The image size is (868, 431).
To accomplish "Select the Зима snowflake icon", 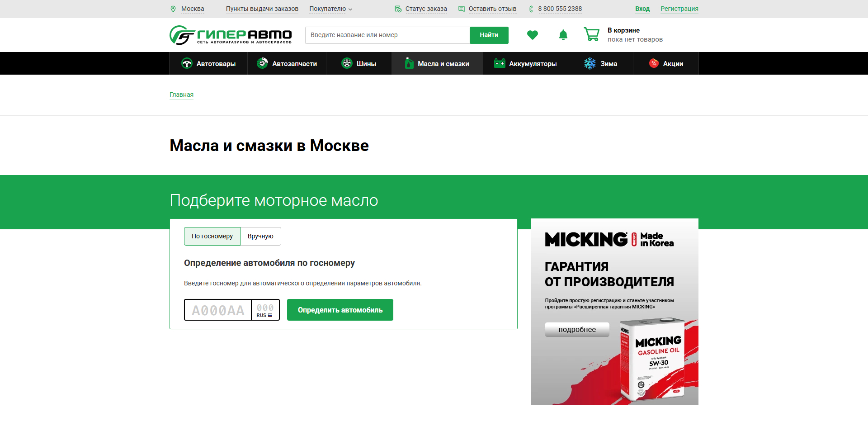I will tap(589, 63).
